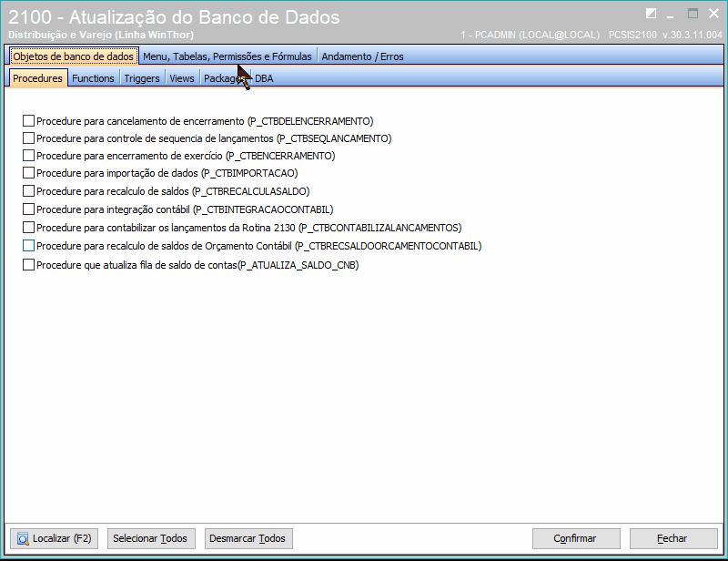Image resolution: width=728 pixels, height=561 pixels.
Task: Check P_CTBSEQLANCAMENTO procedure checkbox
Action: click(28, 138)
